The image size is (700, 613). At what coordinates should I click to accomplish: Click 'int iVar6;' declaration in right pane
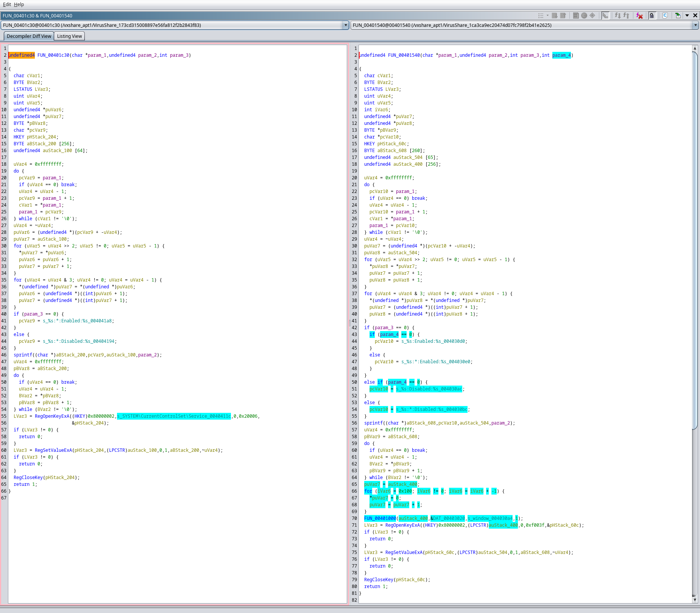coord(377,110)
